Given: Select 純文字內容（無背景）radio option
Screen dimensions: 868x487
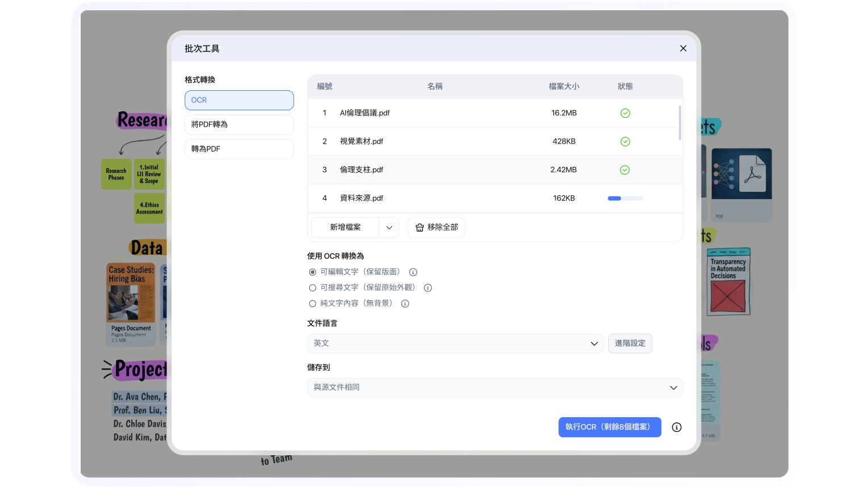Looking at the screenshot, I should [x=312, y=304].
